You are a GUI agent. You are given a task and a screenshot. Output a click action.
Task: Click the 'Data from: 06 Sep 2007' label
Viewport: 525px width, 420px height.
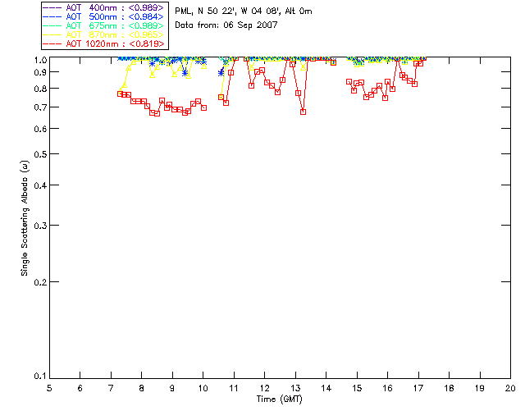(x=226, y=25)
